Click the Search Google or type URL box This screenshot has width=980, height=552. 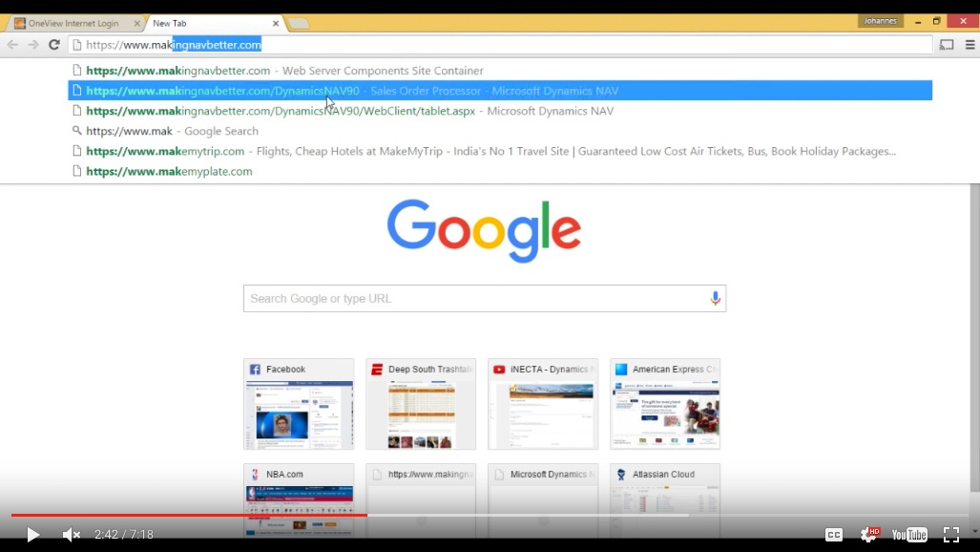(485, 299)
